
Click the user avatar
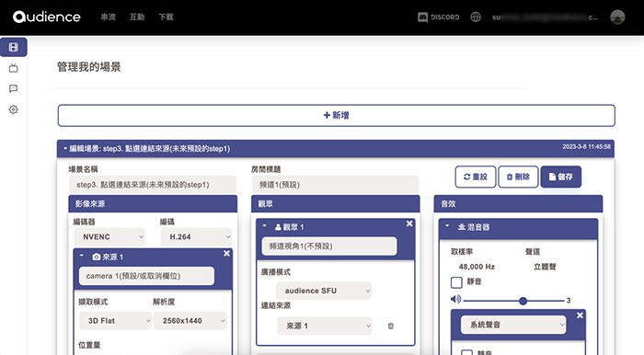tap(617, 17)
